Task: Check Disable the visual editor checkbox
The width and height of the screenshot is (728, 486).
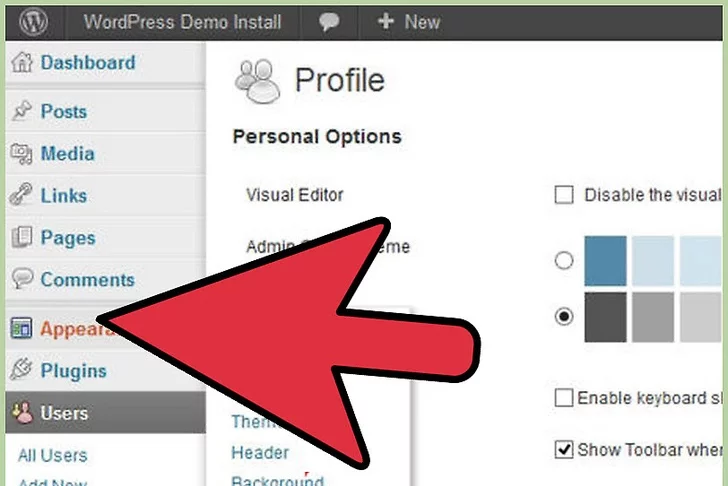Action: click(x=564, y=195)
